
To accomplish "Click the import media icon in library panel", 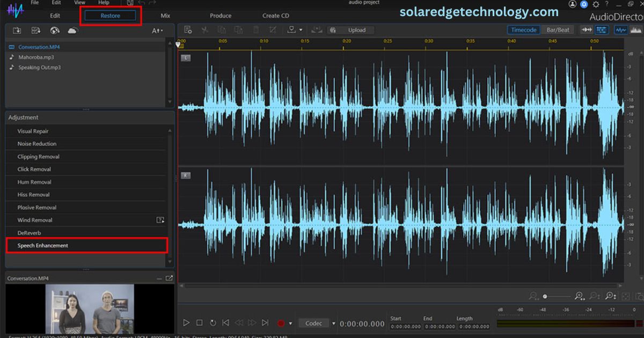I will 17,31.
